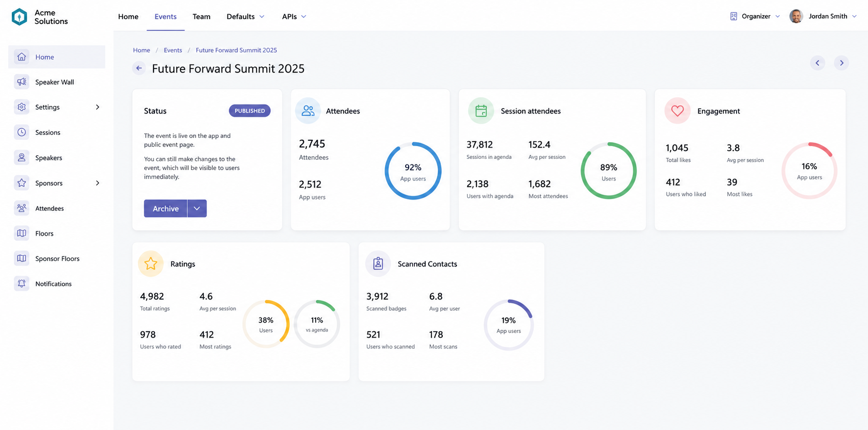Click the Sessions clock icon
The height and width of the screenshot is (430, 868).
click(21, 132)
